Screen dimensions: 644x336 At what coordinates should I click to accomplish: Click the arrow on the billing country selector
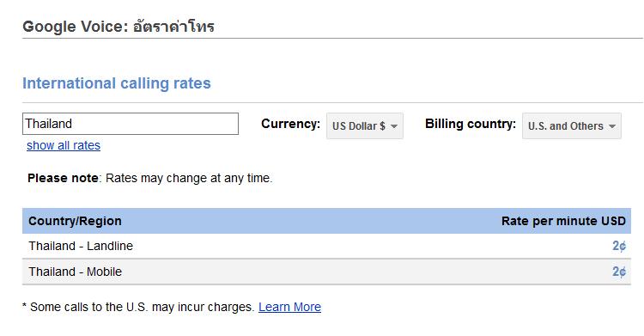point(612,126)
